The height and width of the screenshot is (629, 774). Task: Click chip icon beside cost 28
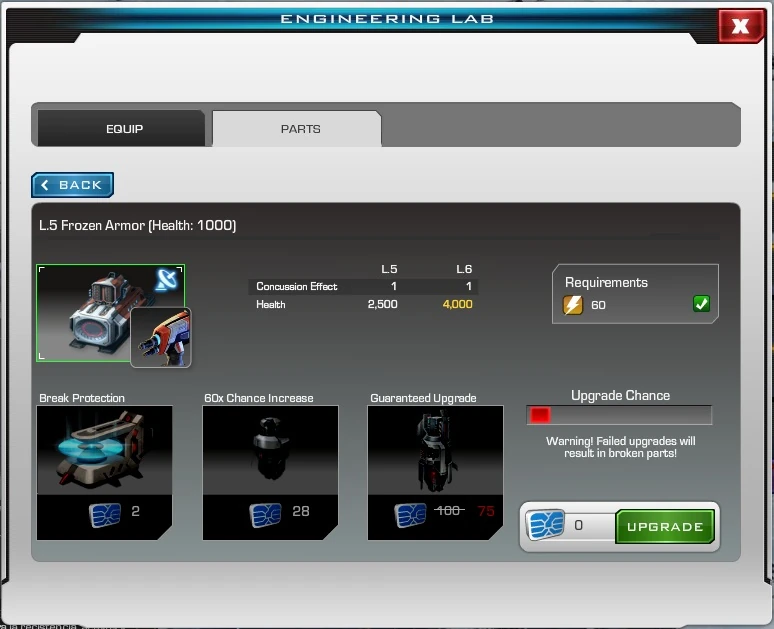(x=266, y=514)
